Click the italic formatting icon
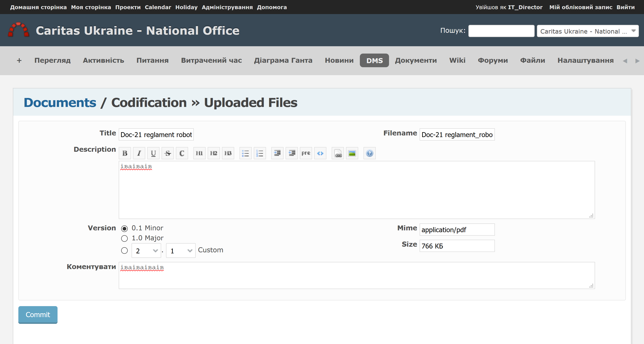This screenshot has width=644, height=344. pyautogui.click(x=139, y=153)
